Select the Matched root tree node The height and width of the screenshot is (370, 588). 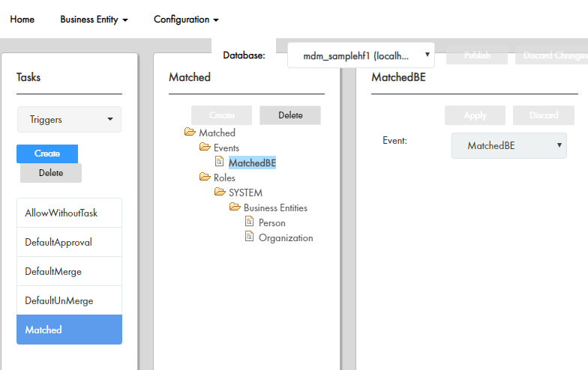pyautogui.click(x=217, y=133)
